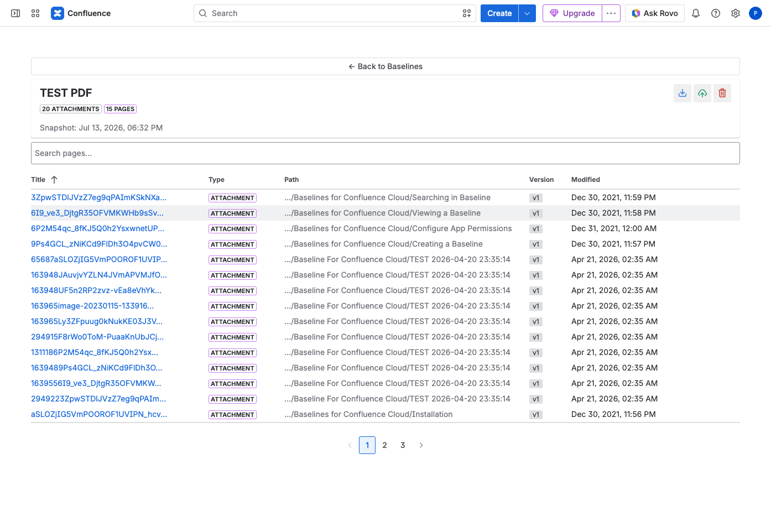Open the settings gear icon
The image size is (771, 532).
pos(736,13)
